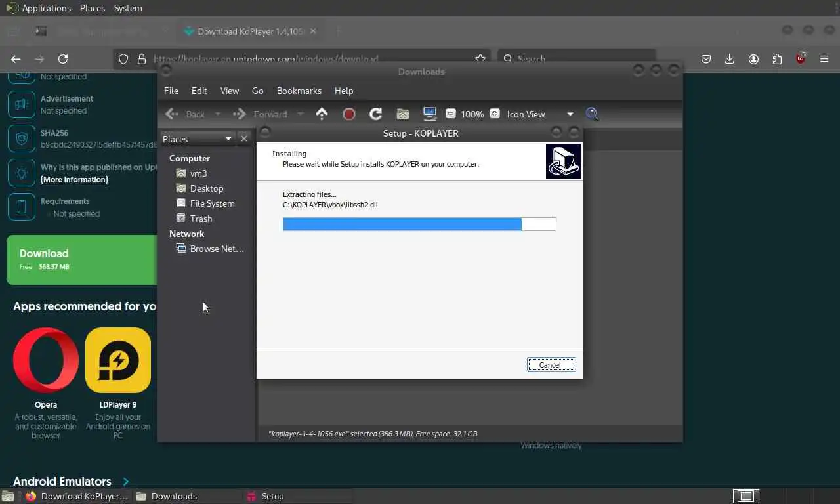Viewport: 840px width, 504px height.
Task: Click Back in file manager toolbar
Action: pyautogui.click(x=186, y=114)
